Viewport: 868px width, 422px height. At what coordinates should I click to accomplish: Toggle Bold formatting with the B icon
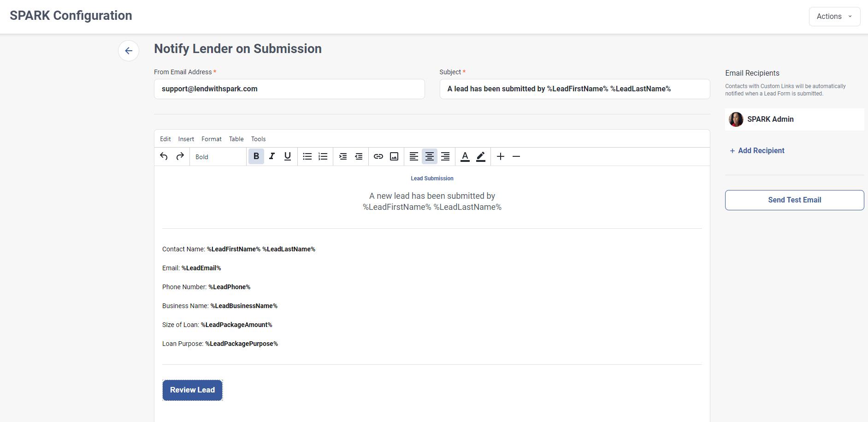256,156
